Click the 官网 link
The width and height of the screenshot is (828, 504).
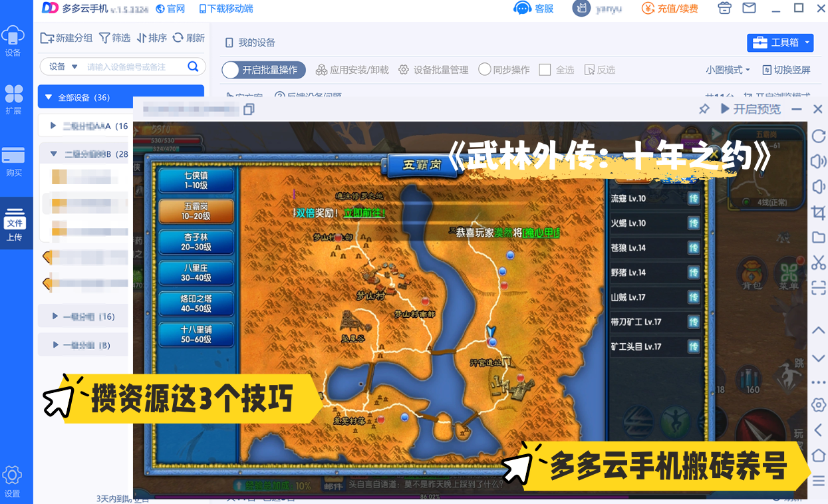pos(170,9)
